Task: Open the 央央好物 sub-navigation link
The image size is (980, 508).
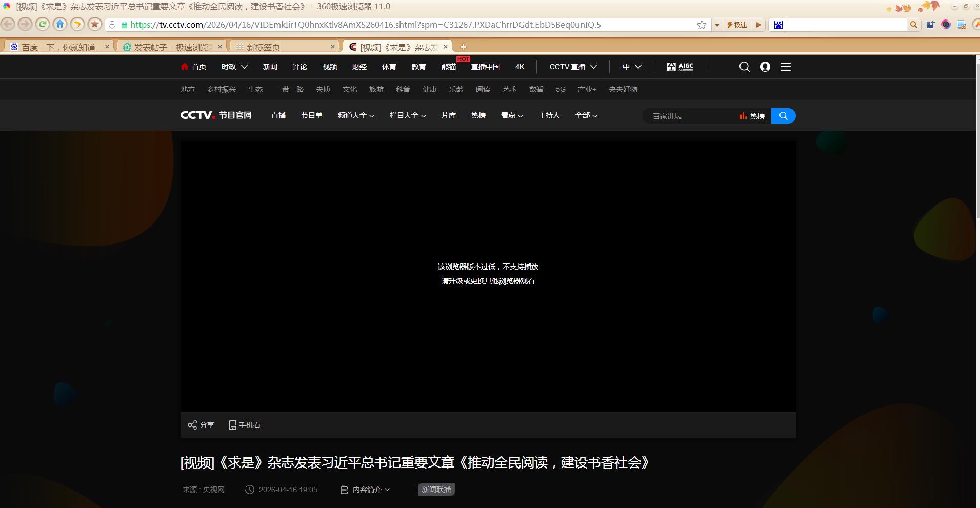Action: click(623, 89)
